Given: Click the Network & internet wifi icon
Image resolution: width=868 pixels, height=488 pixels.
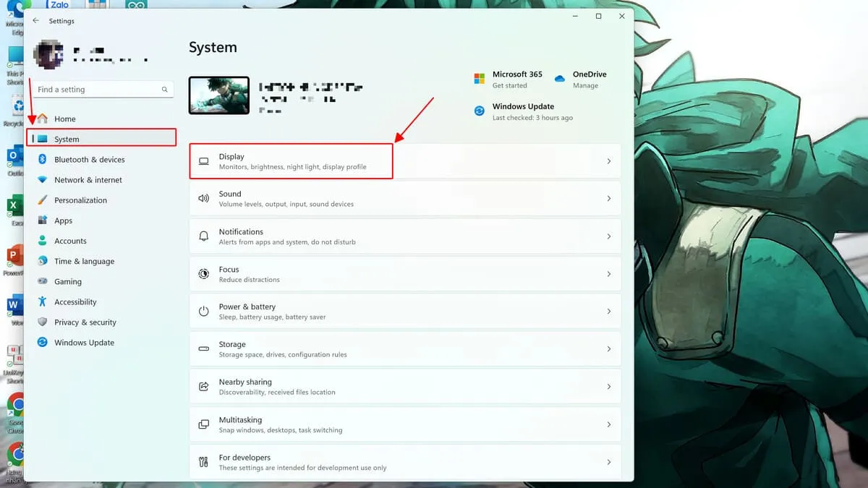Looking at the screenshot, I should pyautogui.click(x=42, y=180).
